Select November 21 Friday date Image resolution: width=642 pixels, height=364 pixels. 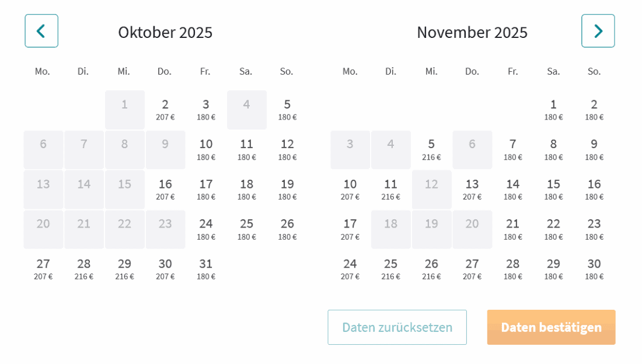(512, 229)
